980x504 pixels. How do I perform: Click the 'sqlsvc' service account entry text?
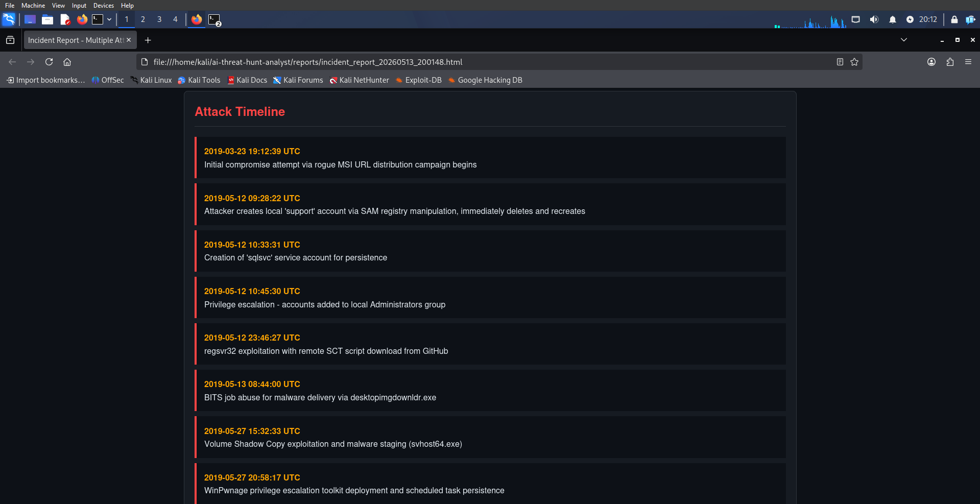[x=296, y=258]
